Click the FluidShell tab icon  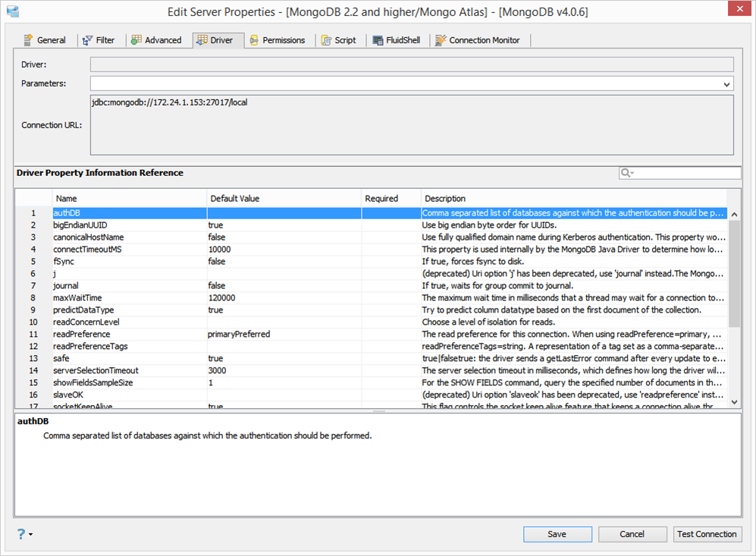(378, 40)
